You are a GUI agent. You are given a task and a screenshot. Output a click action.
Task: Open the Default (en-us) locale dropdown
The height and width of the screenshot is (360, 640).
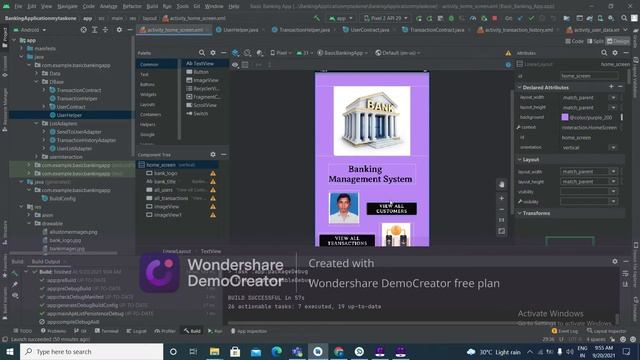pyautogui.click(x=398, y=53)
